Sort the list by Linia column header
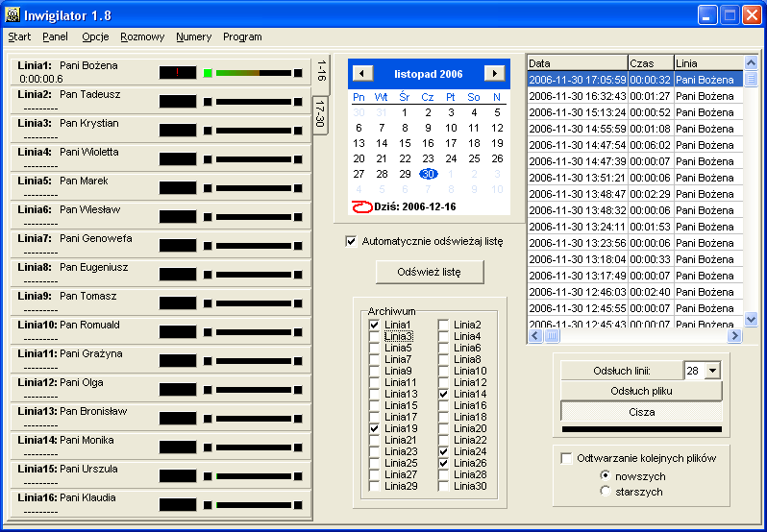Image resolution: width=767 pixels, height=532 pixels. pyautogui.click(x=708, y=63)
